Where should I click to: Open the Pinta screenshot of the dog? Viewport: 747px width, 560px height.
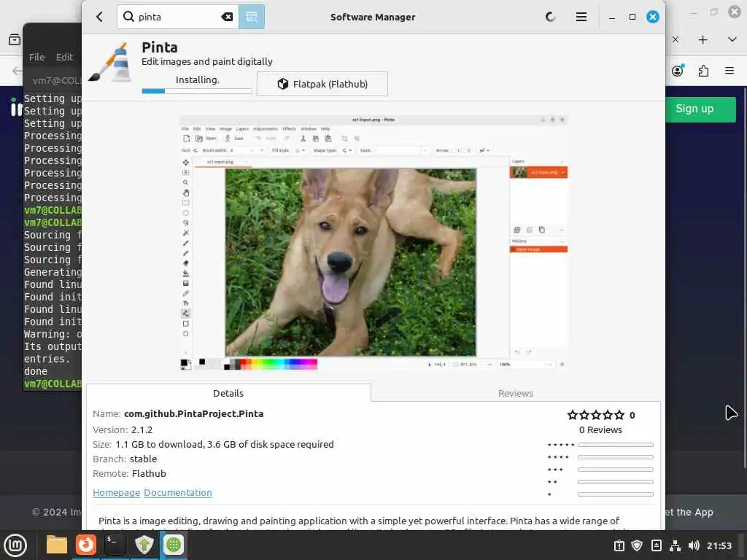[x=373, y=243]
